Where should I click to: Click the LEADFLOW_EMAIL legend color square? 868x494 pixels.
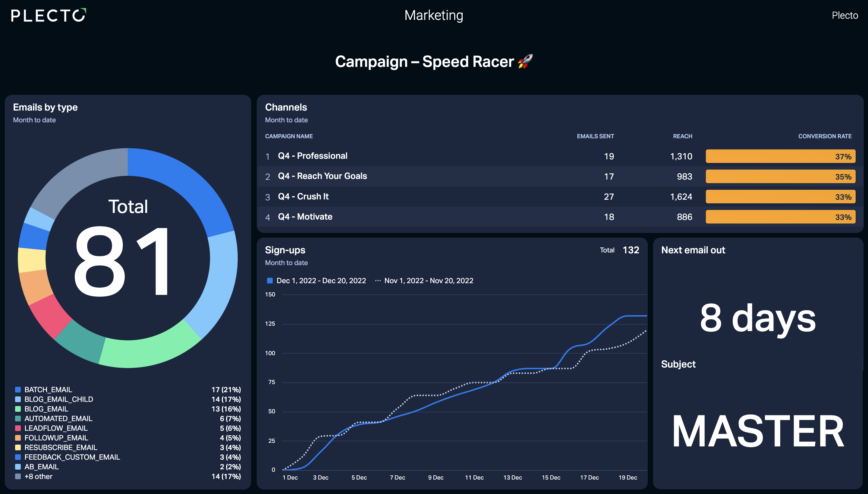[x=18, y=428]
